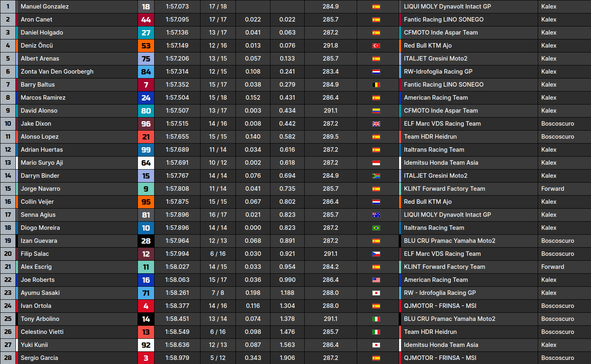591x364 pixels.
Task: Click the South African flag for Darryn Binder
Action: click(376, 176)
